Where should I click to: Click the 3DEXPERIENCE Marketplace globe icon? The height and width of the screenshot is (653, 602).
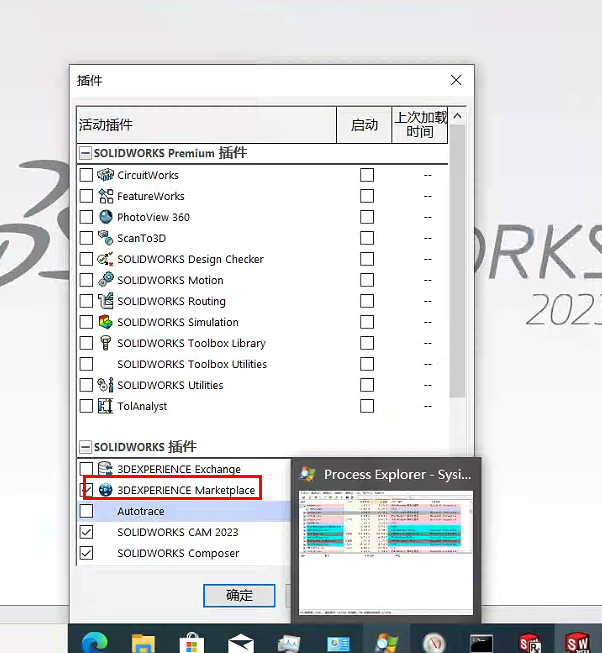point(105,490)
